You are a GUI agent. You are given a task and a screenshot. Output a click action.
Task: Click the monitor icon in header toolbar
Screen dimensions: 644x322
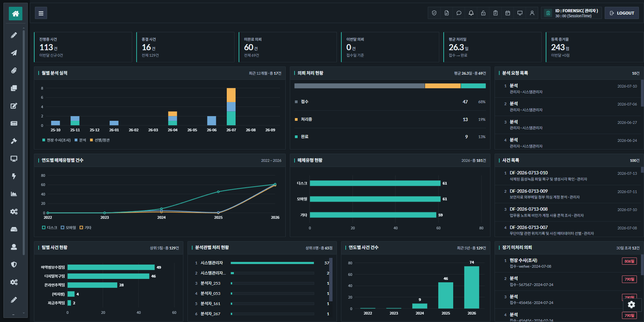pyautogui.click(x=520, y=13)
